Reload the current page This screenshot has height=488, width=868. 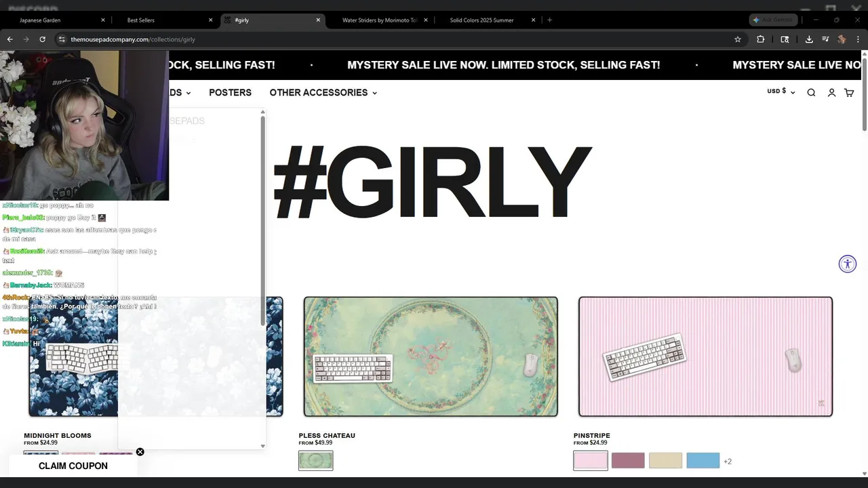42,39
